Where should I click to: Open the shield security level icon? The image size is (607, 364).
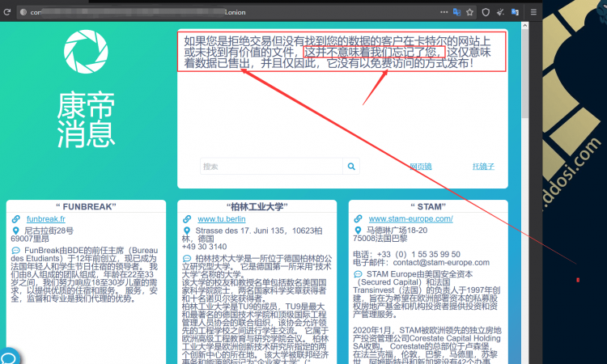click(486, 12)
